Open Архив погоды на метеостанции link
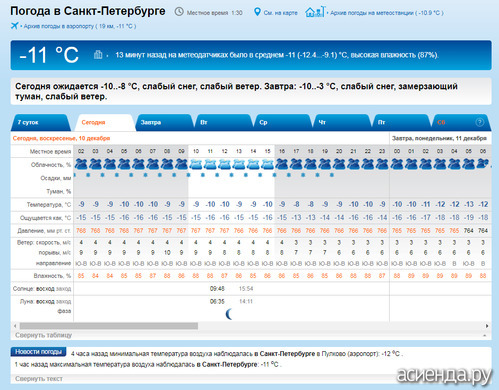The width and height of the screenshot is (499, 390). pyautogui.click(x=387, y=13)
